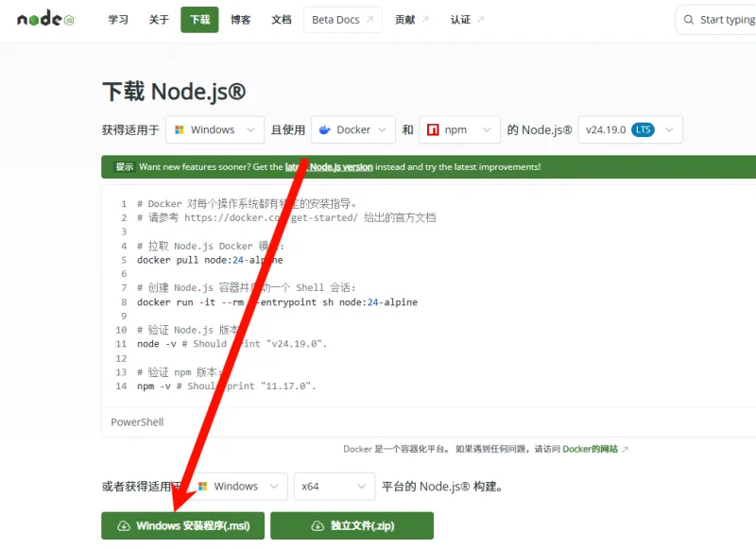Select the 下载 navigation tab
The width and height of the screenshot is (756, 549).
tap(199, 20)
